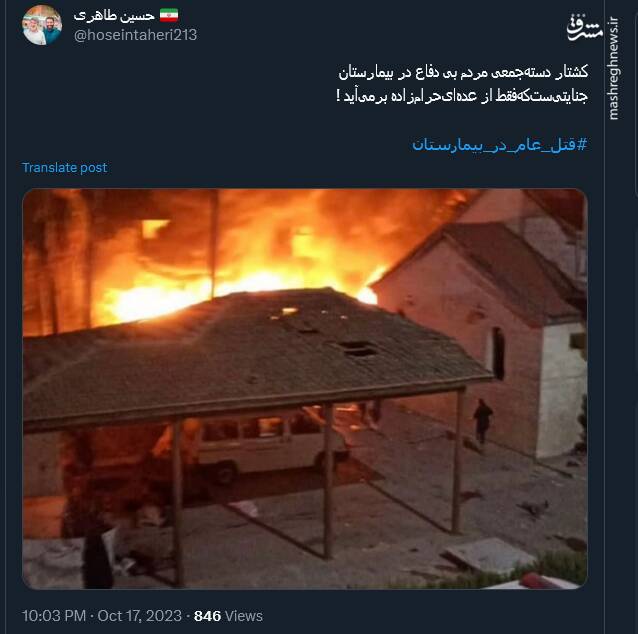Click the vertical mashreghnews.ir text
Viewport: 638px width, 634px height.
click(613, 68)
